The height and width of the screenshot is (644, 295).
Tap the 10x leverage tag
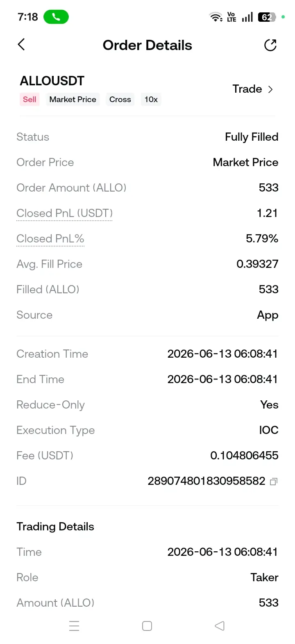(x=151, y=100)
